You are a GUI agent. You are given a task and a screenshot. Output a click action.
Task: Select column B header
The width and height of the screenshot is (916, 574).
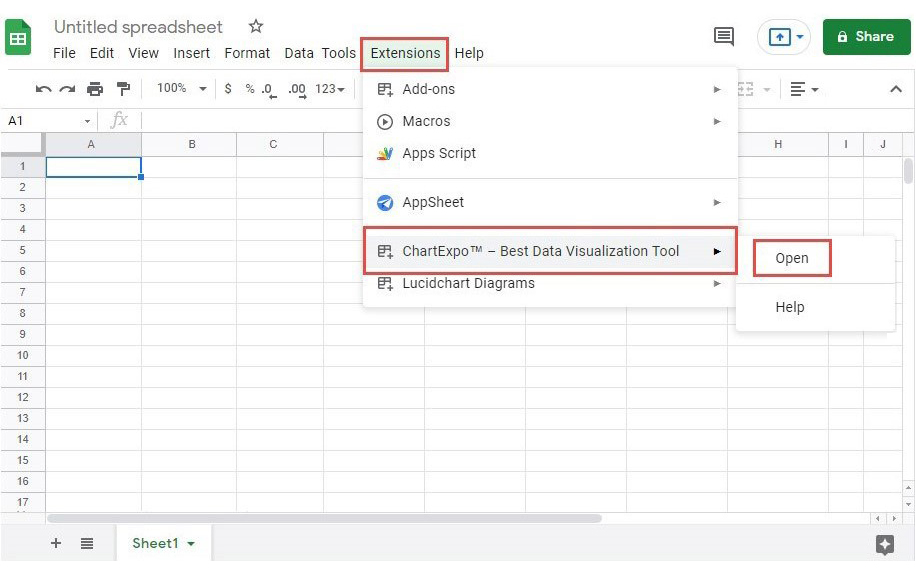pyautogui.click(x=189, y=145)
